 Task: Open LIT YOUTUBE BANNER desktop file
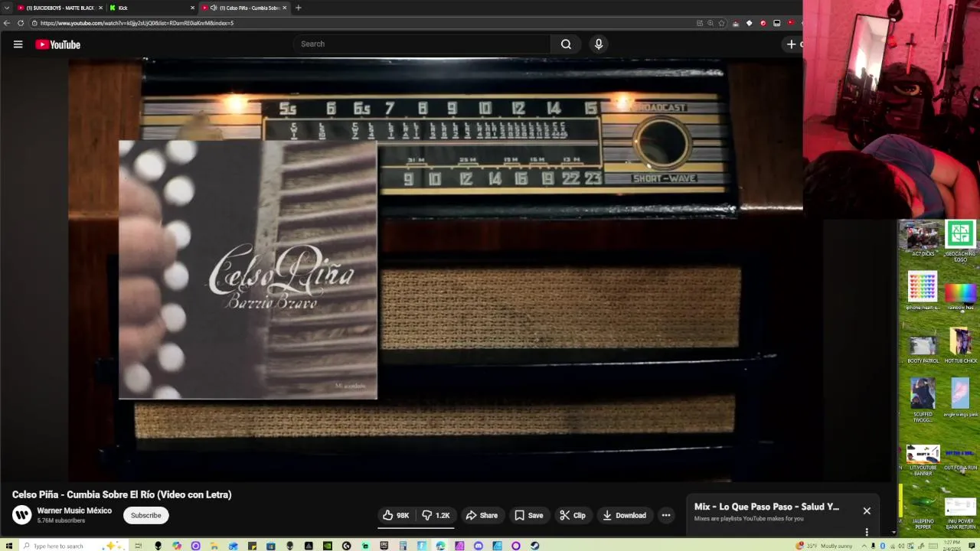pyautogui.click(x=923, y=460)
